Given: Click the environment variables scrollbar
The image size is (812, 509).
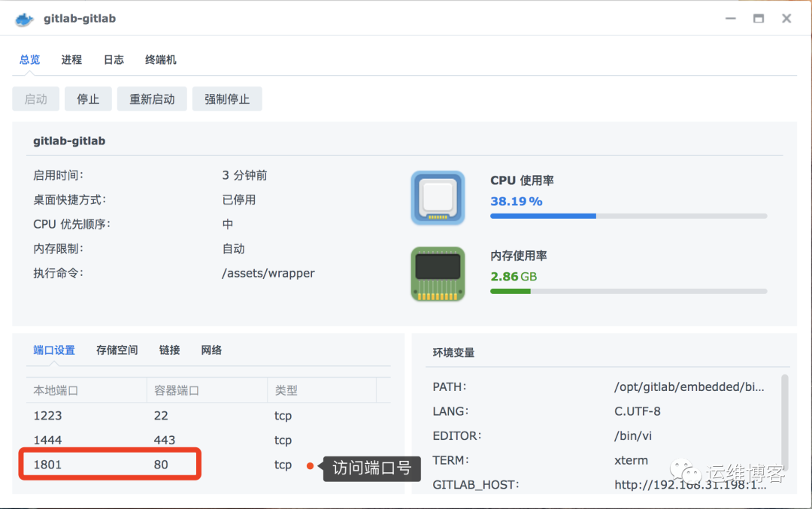Looking at the screenshot, I should [x=784, y=422].
